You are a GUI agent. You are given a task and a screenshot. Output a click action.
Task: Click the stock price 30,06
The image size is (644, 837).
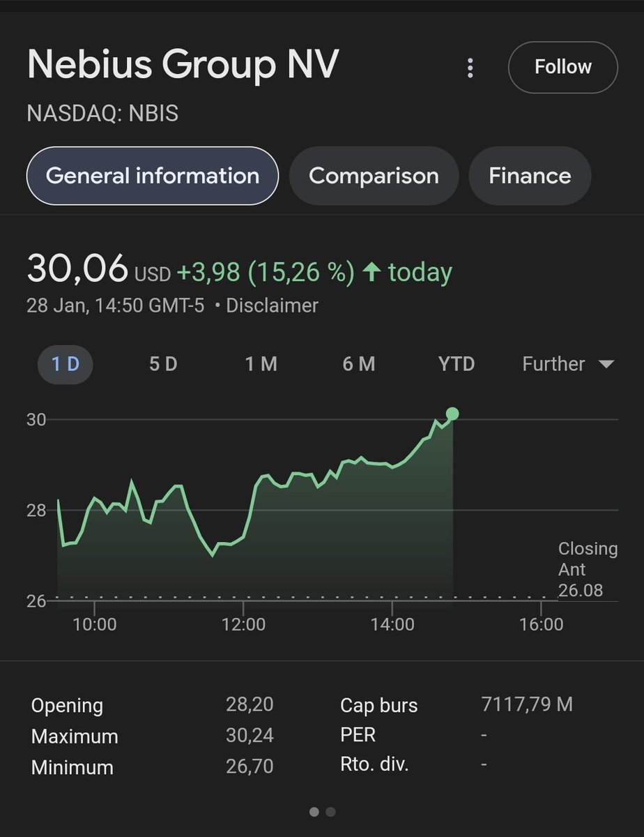point(77,269)
